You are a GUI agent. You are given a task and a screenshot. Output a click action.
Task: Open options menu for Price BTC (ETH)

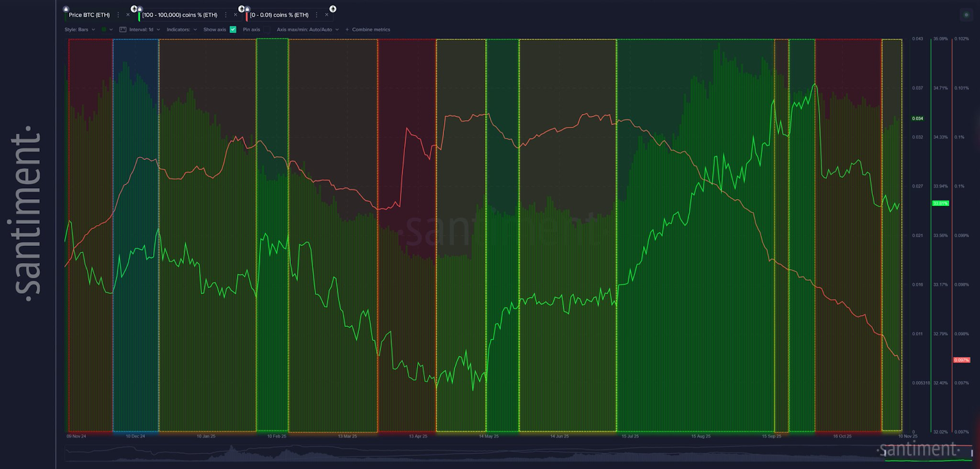tap(118, 15)
